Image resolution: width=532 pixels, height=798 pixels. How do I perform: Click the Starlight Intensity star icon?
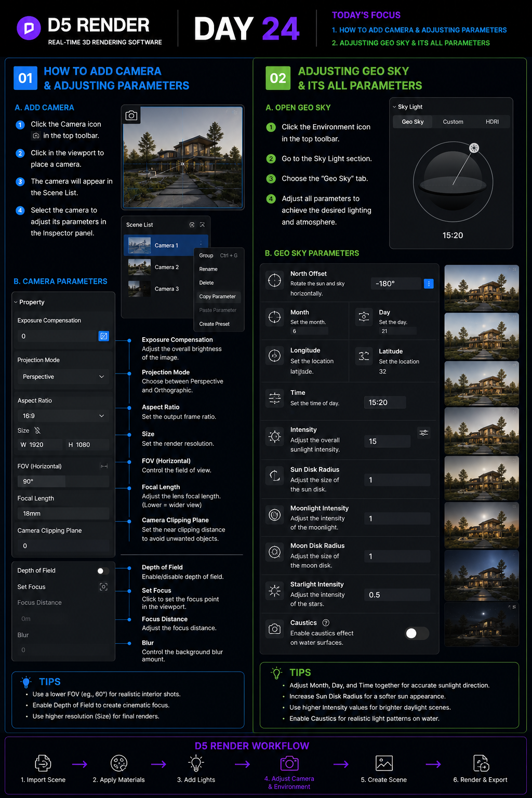point(274,590)
